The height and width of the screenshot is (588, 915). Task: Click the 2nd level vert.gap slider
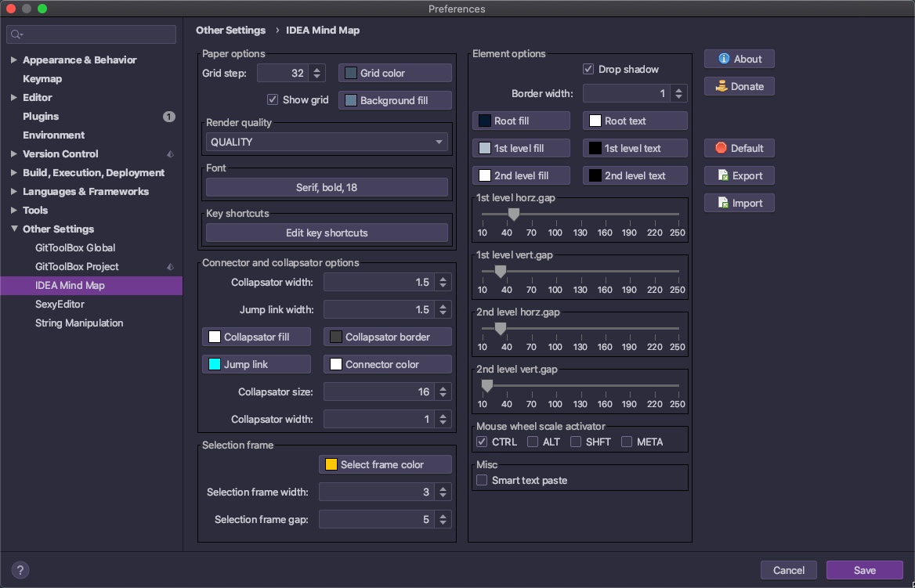pos(580,386)
